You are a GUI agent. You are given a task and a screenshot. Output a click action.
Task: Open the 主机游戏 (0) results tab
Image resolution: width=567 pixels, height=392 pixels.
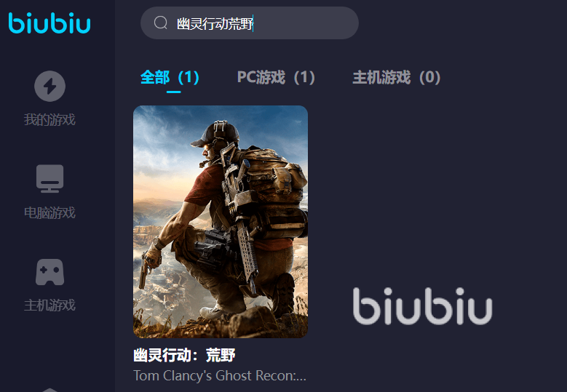tap(397, 77)
